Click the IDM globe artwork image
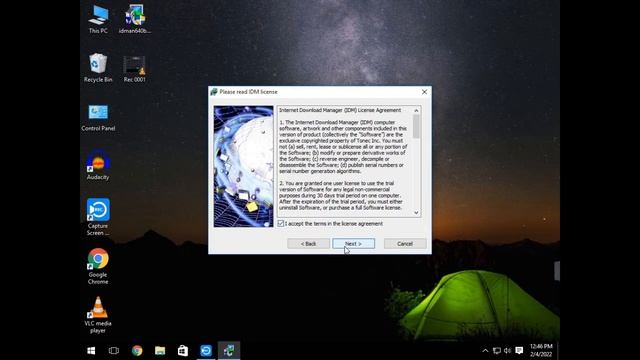 (243, 167)
